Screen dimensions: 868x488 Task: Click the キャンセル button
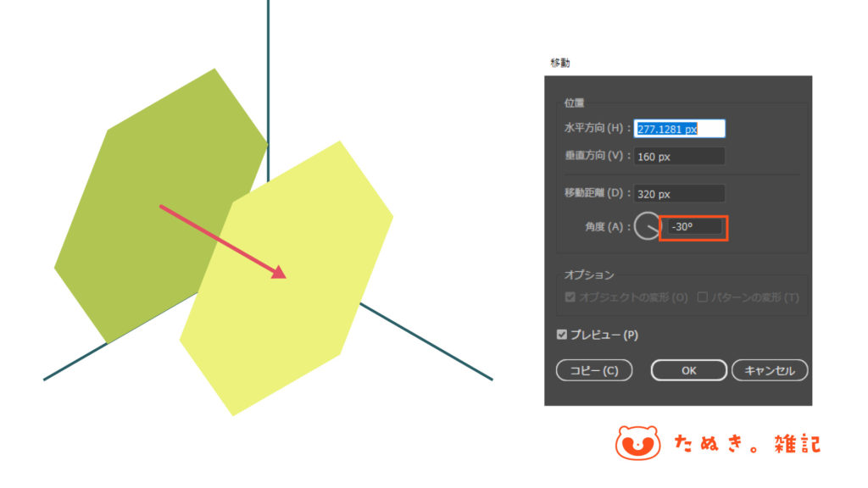pyautogui.click(x=770, y=370)
